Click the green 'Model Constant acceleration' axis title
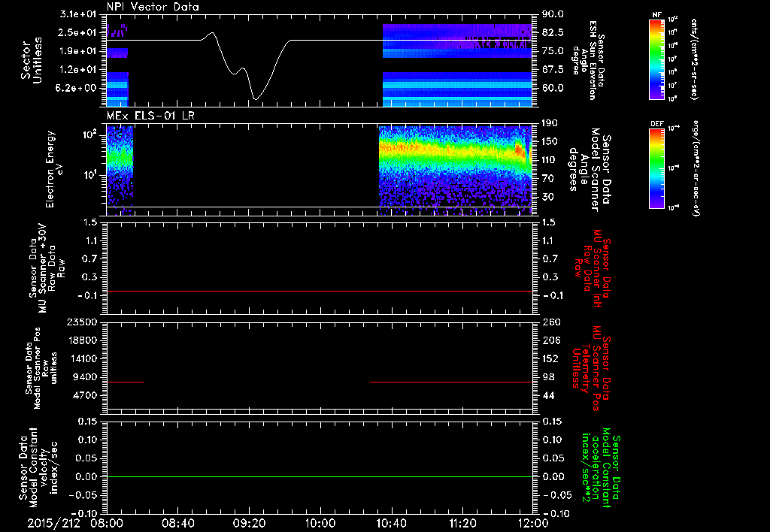 (600, 468)
